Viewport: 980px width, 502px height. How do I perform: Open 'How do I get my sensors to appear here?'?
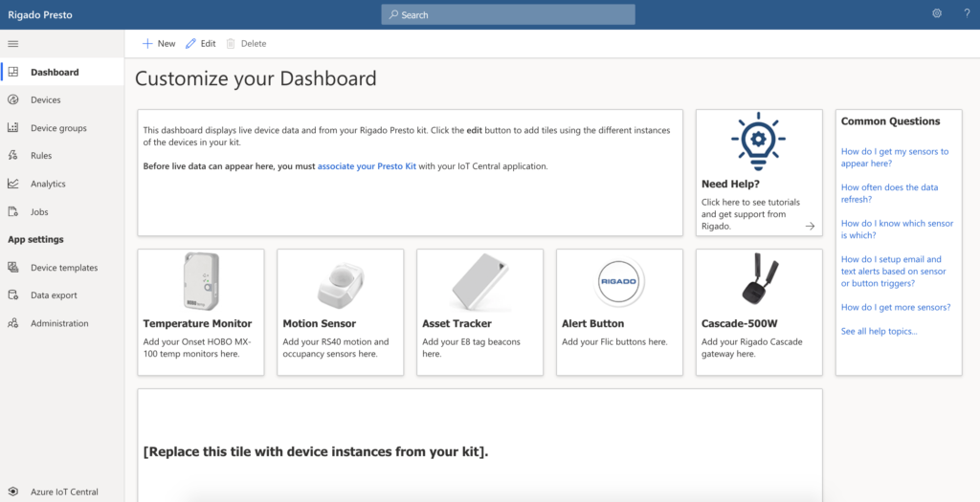pos(895,158)
